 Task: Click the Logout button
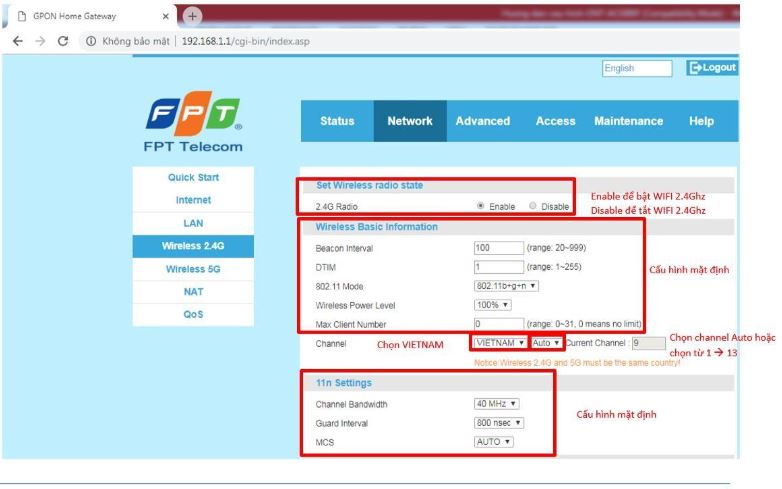[712, 68]
